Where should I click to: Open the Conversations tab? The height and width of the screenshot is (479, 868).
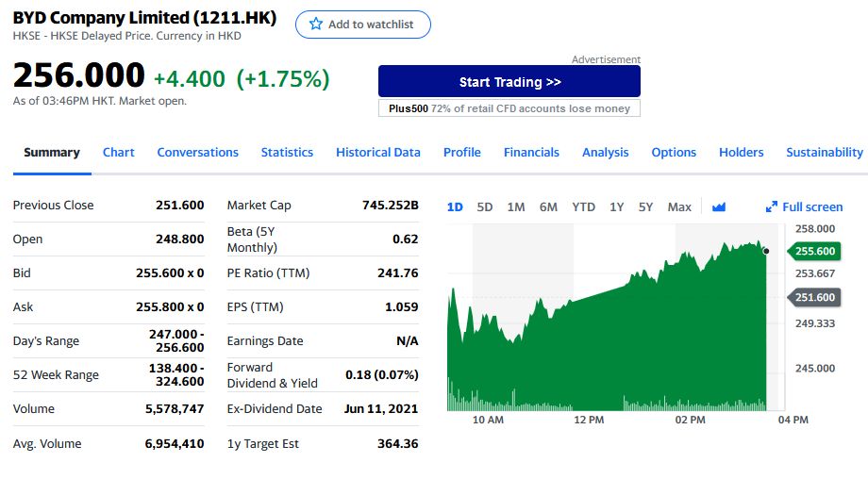198,152
